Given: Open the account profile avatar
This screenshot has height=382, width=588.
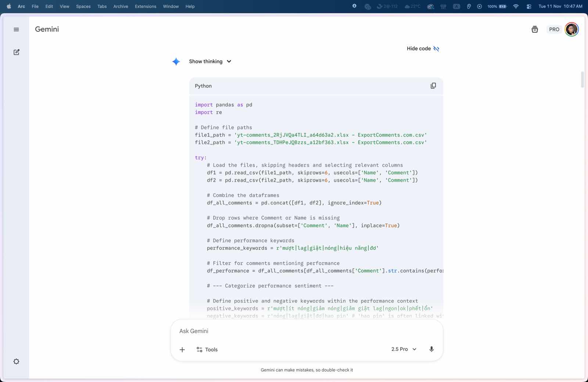Looking at the screenshot, I should (x=571, y=29).
